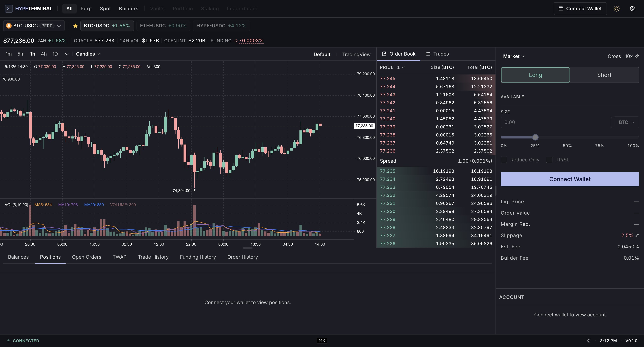Click the order book resize handle
This screenshot has height=347, width=644.
click(x=495, y=190)
